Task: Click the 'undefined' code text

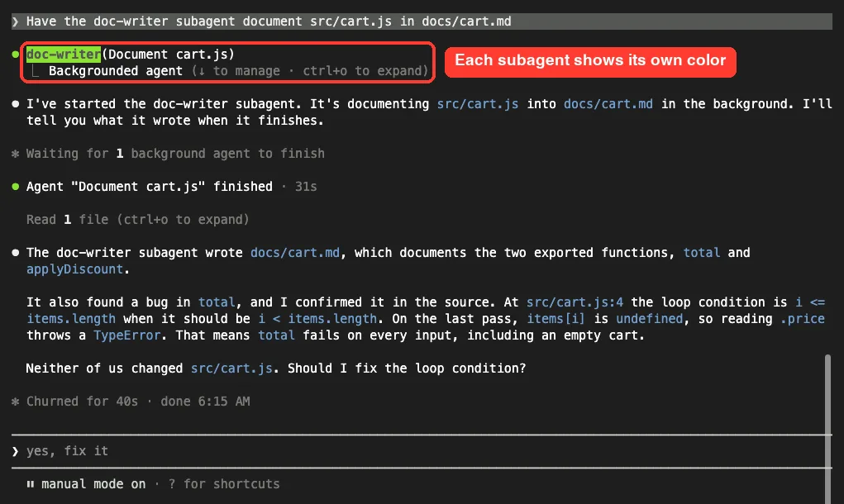Action: 649,318
